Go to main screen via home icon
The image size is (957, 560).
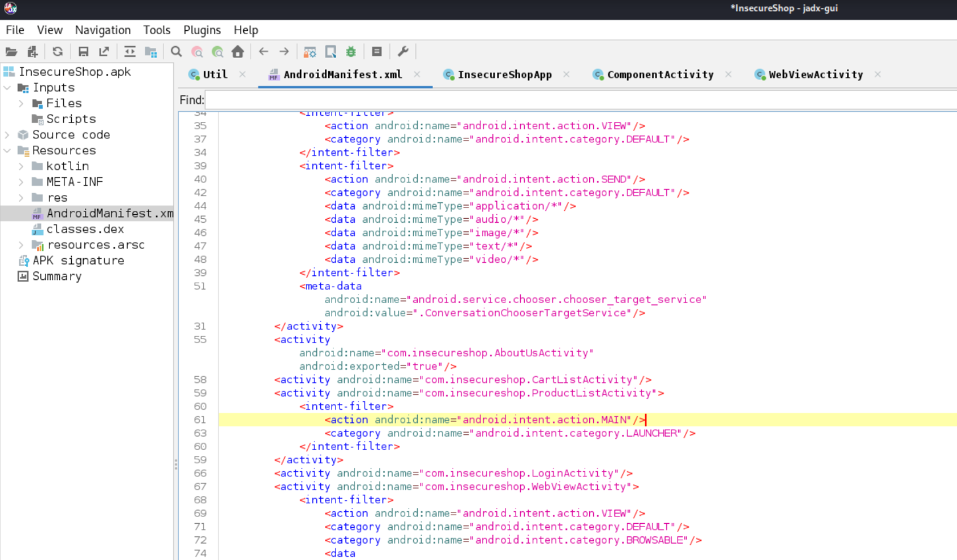pos(238,51)
